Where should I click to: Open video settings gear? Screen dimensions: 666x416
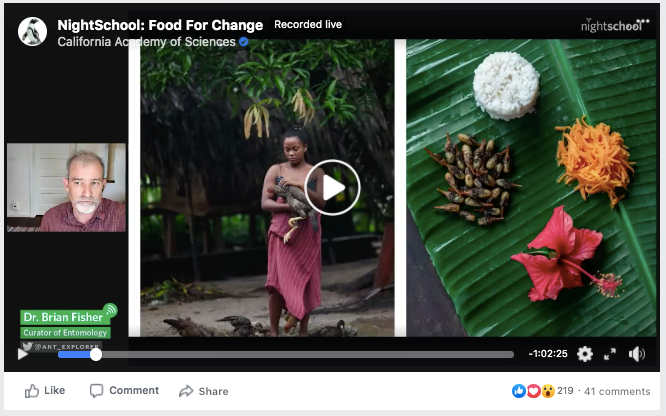pos(585,354)
